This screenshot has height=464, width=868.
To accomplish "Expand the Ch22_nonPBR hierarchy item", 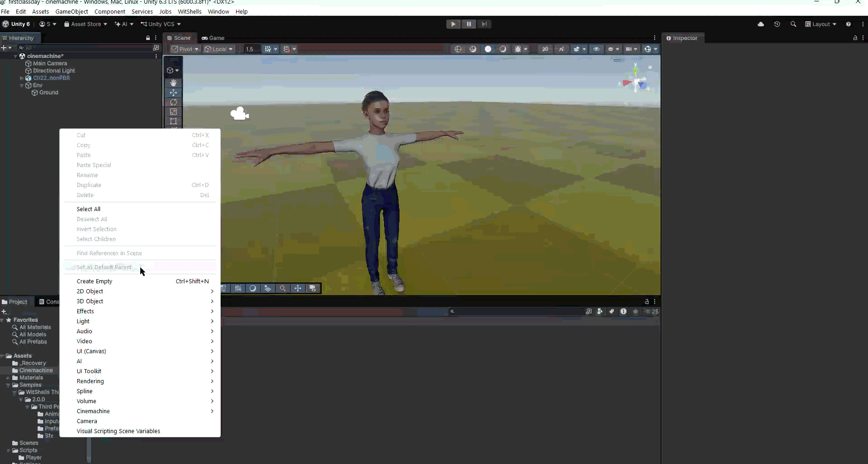I will coord(22,78).
